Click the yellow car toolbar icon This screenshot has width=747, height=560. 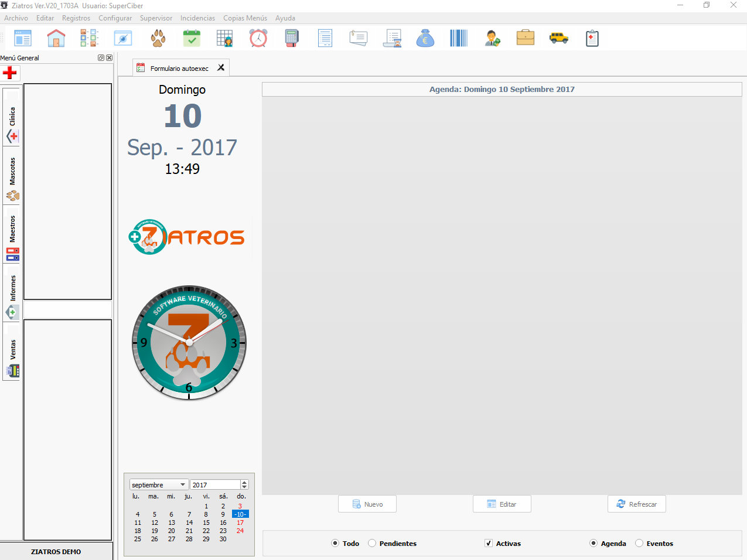click(559, 39)
